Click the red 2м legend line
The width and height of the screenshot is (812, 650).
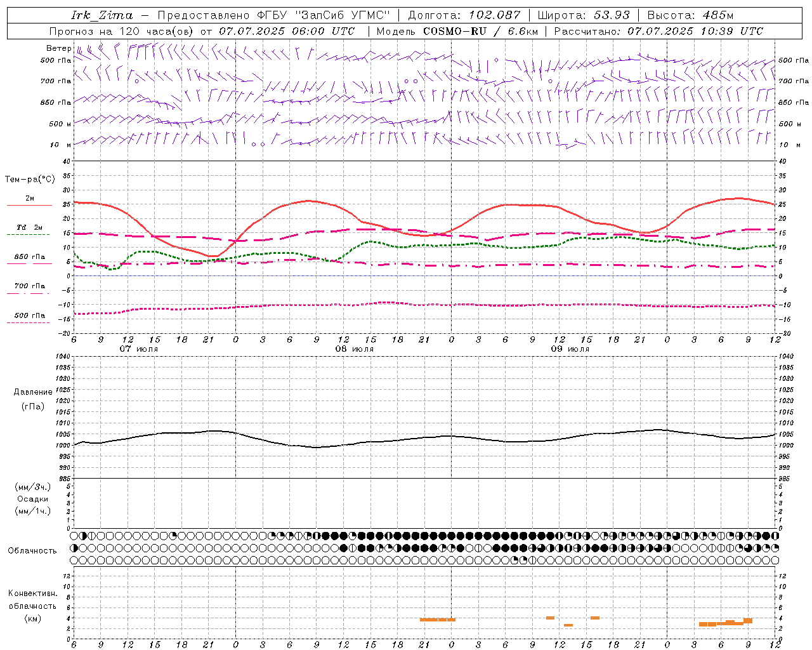pos(29,206)
